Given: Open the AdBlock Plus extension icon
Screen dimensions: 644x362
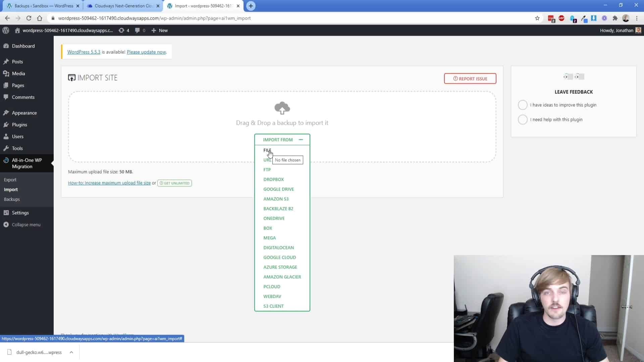Looking at the screenshot, I should [x=561, y=18].
